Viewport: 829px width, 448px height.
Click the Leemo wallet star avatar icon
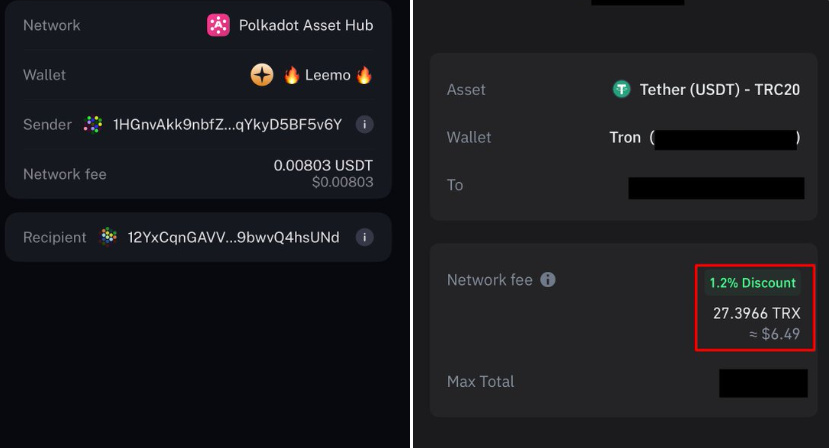point(262,75)
